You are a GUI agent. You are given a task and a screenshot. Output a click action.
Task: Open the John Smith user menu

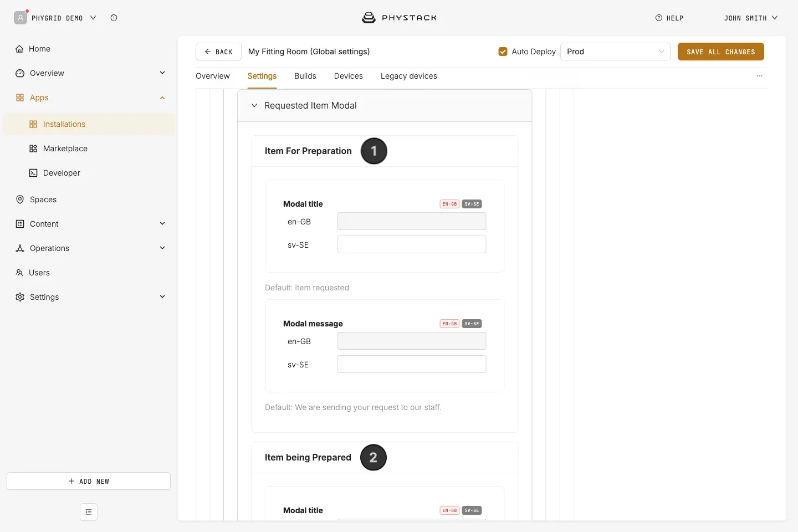point(751,18)
